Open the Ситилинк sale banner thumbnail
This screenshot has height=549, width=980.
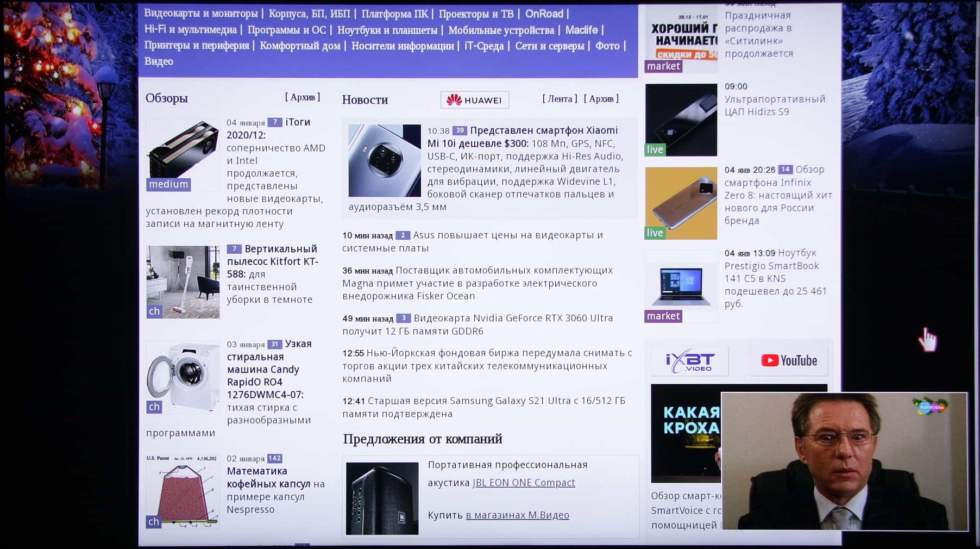(681, 39)
